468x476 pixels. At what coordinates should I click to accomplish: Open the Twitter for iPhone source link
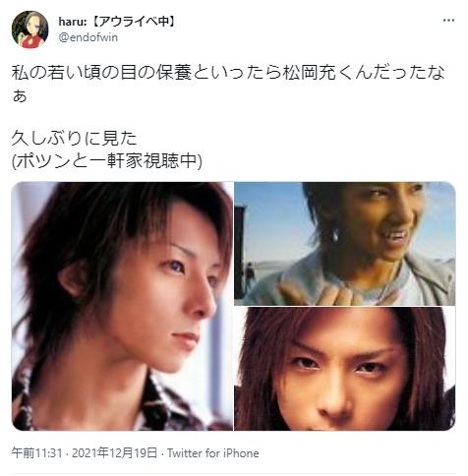[213, 453]
